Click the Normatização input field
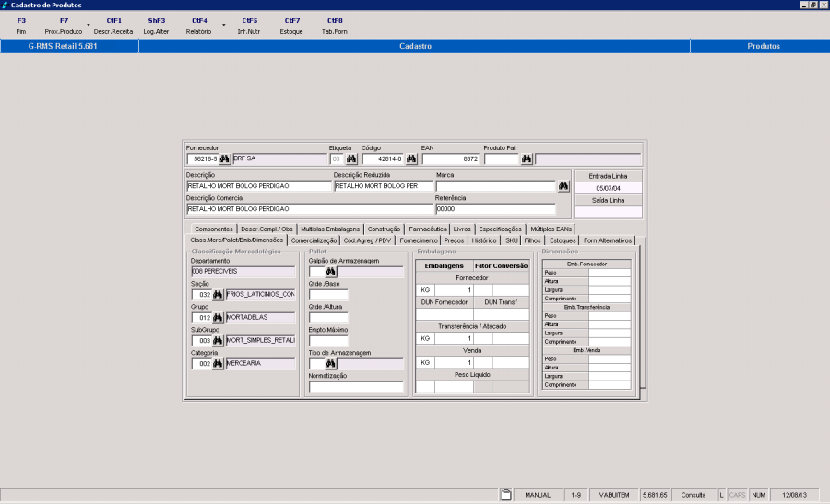This screenshot has width=830, height=504. click(356, 387)
